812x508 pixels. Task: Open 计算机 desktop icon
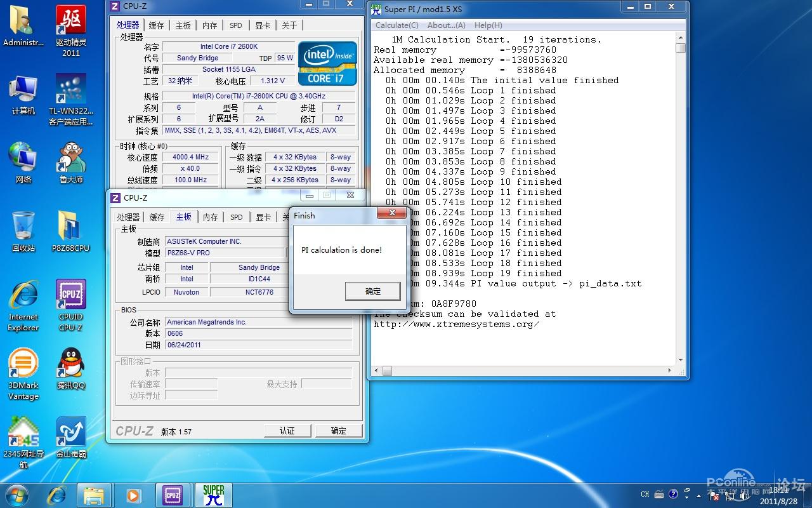click(x=23, y=95)
